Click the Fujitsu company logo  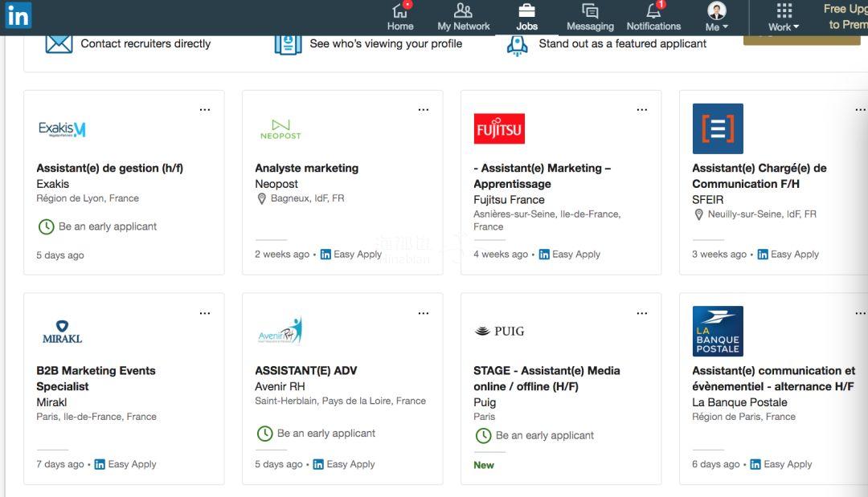(x=499, y=128)
